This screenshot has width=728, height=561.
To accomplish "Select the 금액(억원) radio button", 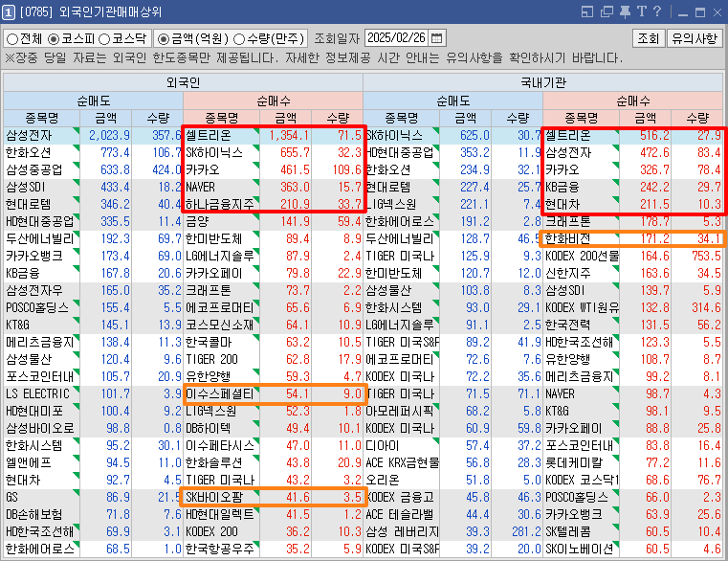I will [x=163, y=39].
